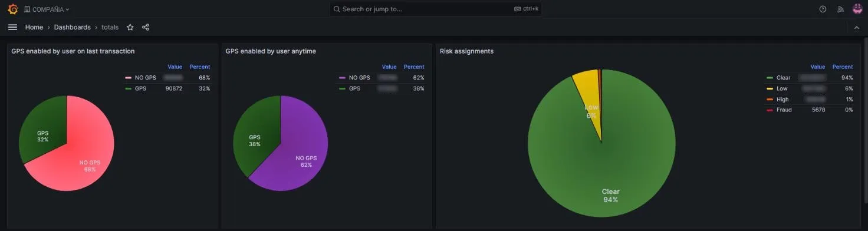868x231 pixels.
Task: Toggle NO GPS series in anytime legend
Action: [359, 78]
